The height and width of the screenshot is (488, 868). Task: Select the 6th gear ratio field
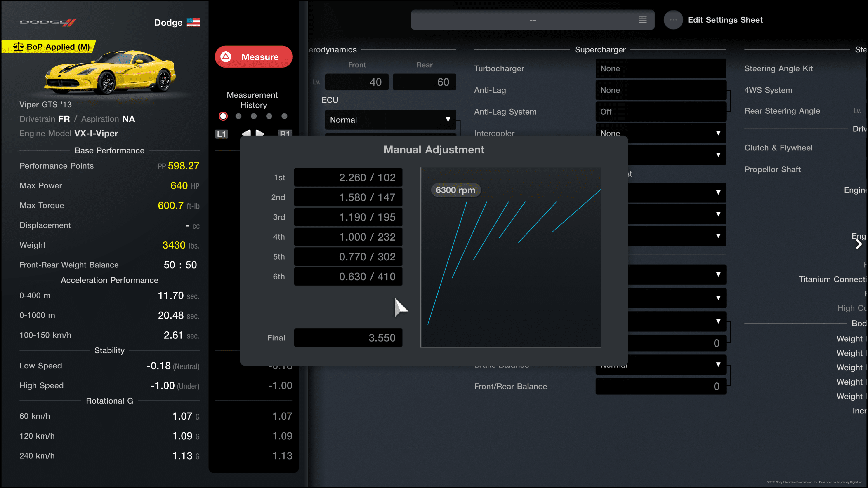click(348, 277)
